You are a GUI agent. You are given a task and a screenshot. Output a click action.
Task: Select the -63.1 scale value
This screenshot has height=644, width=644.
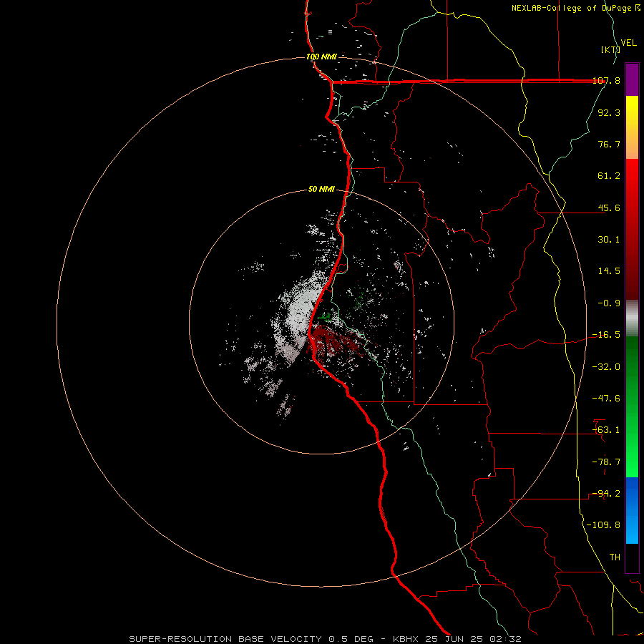606,430
